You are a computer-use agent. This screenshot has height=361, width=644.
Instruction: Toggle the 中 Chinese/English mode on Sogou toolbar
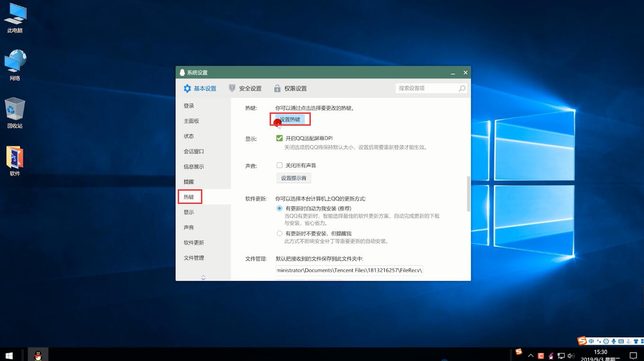(591, 341)
